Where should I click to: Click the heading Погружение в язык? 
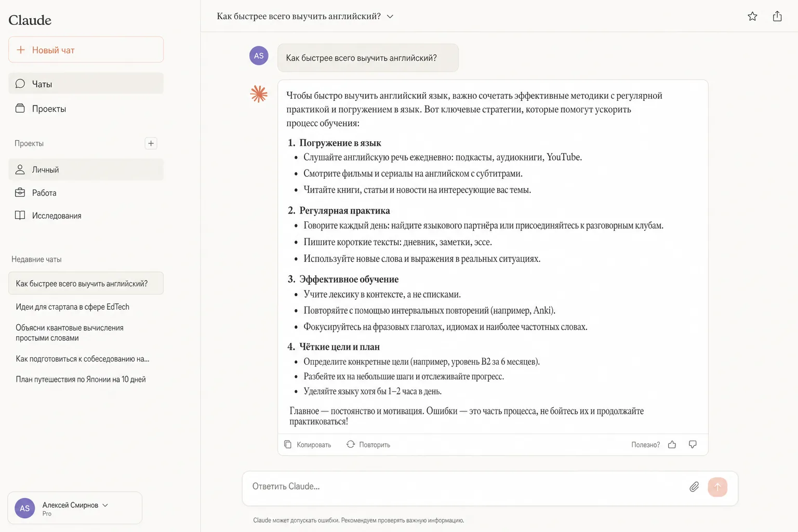340,143
